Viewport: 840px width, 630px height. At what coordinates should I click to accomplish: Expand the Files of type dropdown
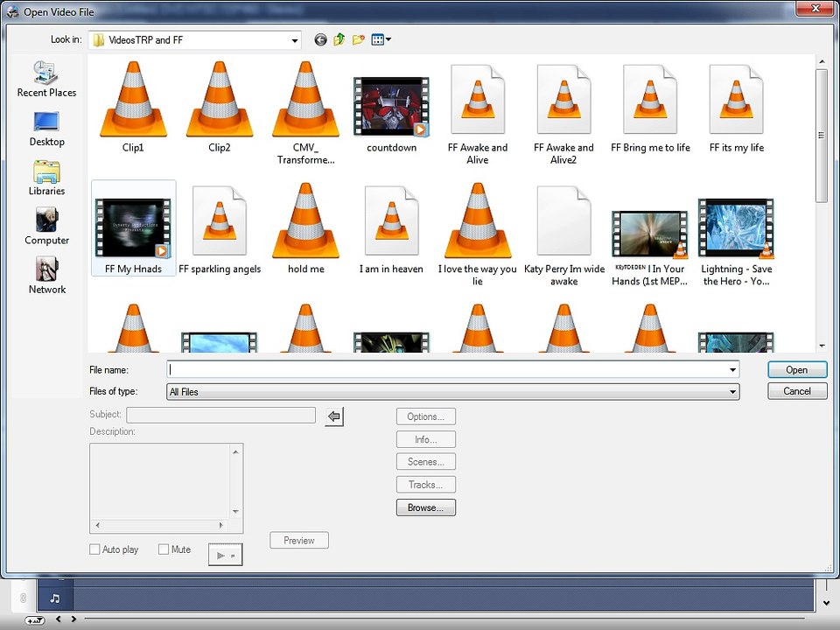732,392
